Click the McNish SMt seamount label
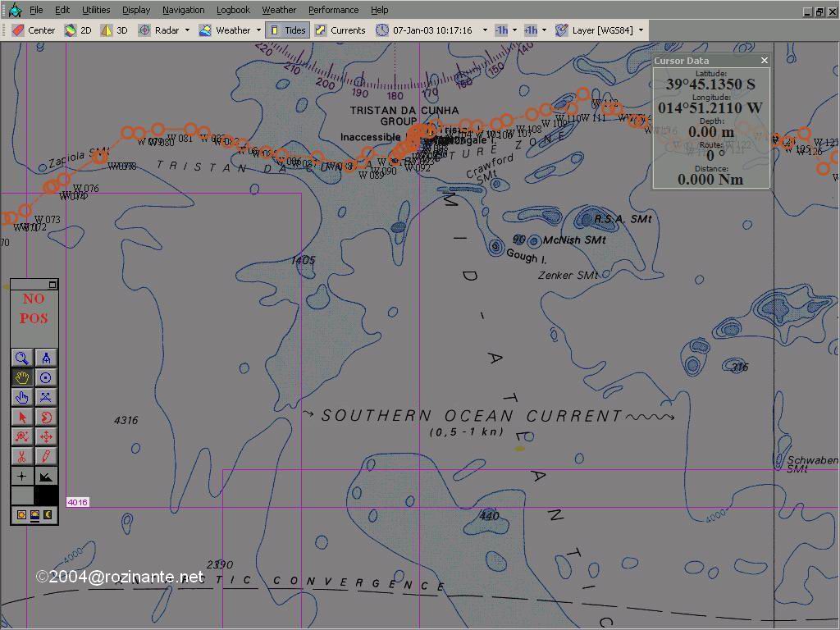 (574, 240)
